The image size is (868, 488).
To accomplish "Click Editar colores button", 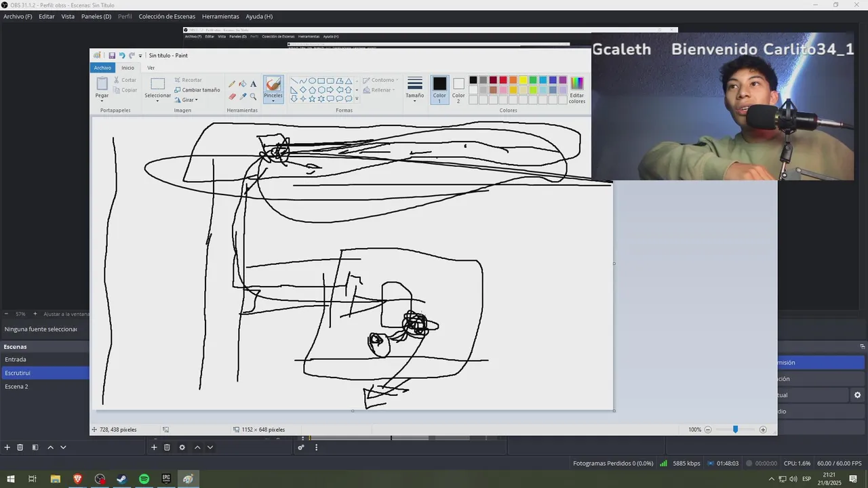I will pyautogui.click(x=577, y=89).
